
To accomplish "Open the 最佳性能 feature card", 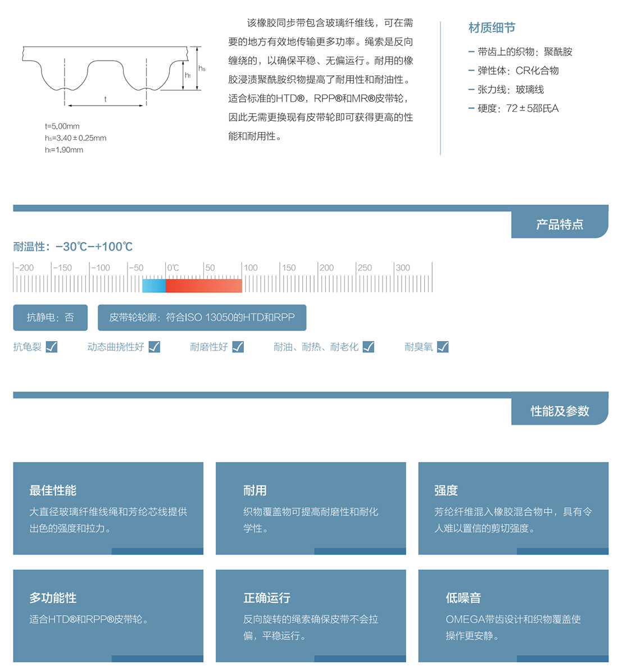I will (x=108, y=508).
